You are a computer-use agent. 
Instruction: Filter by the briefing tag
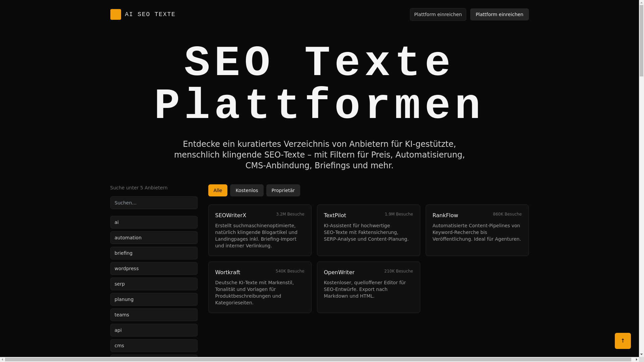154,253
